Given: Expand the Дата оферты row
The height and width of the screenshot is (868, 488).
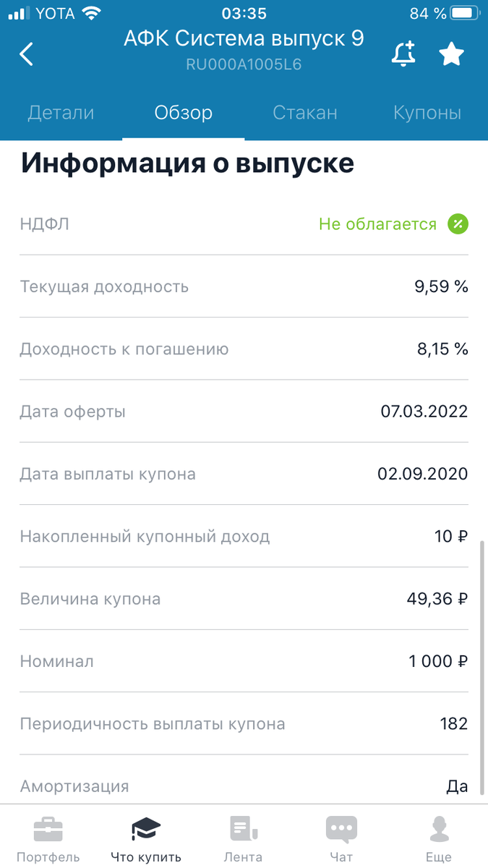Looking at the screenshot, I should [244, 411].
